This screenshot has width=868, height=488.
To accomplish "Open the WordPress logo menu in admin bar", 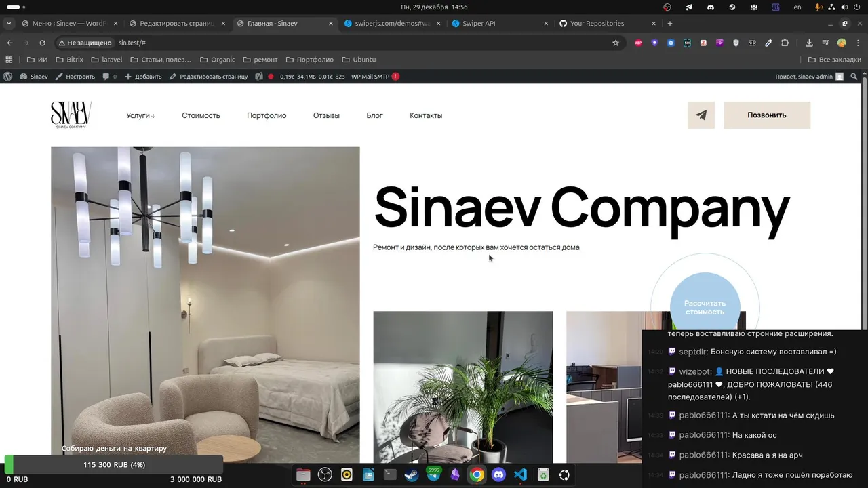I will (x=7, y=77).
